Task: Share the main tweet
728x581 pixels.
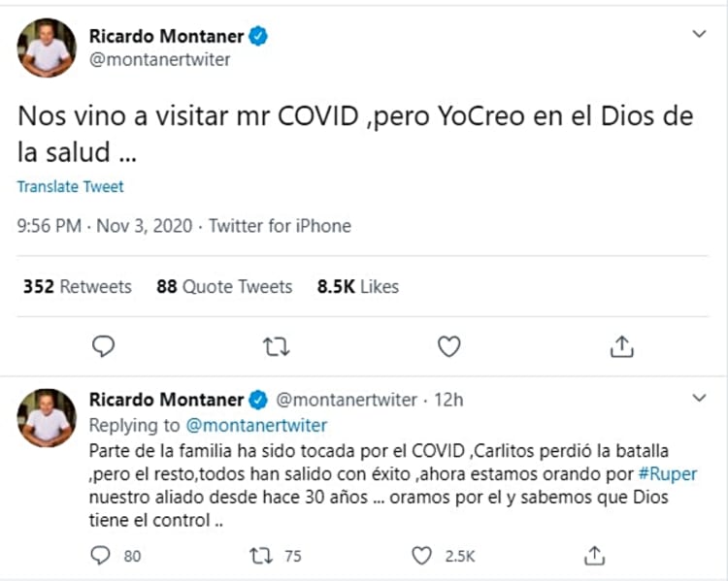Action: (x=622, y=346)
